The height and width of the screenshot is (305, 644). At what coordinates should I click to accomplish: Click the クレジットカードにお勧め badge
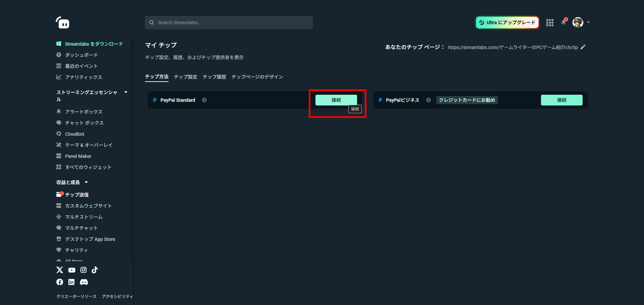(x=467, y=100)
